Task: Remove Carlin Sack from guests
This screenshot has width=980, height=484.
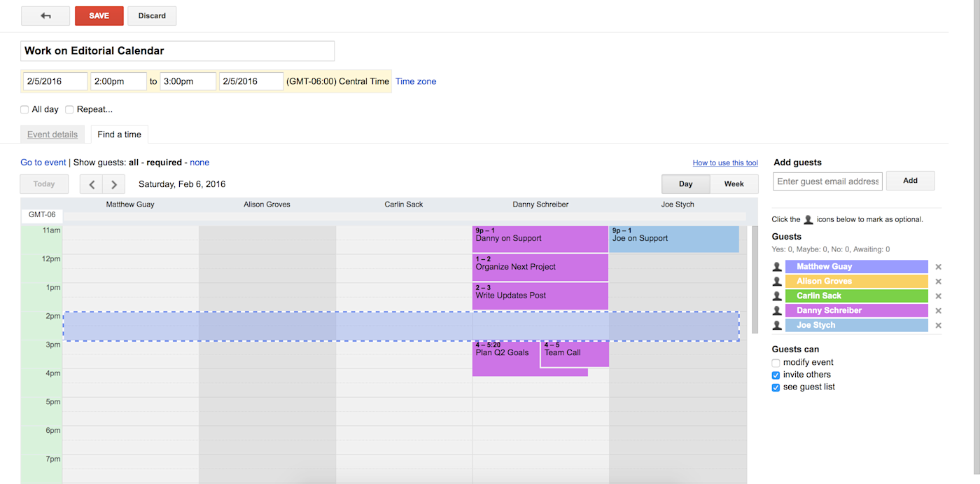Action: [939, 296]
